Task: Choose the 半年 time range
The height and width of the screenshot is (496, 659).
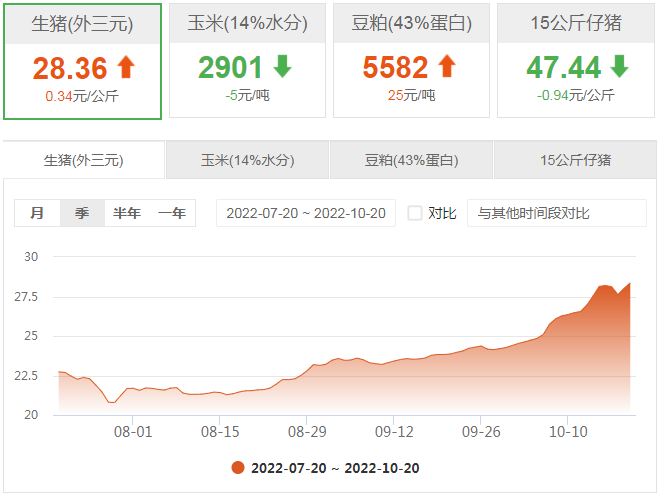Action: [127, 213]
